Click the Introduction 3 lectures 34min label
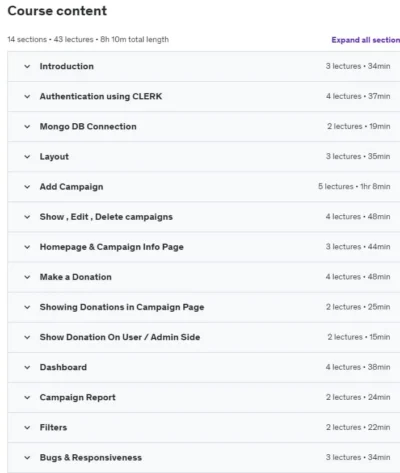 click(358, 66)
